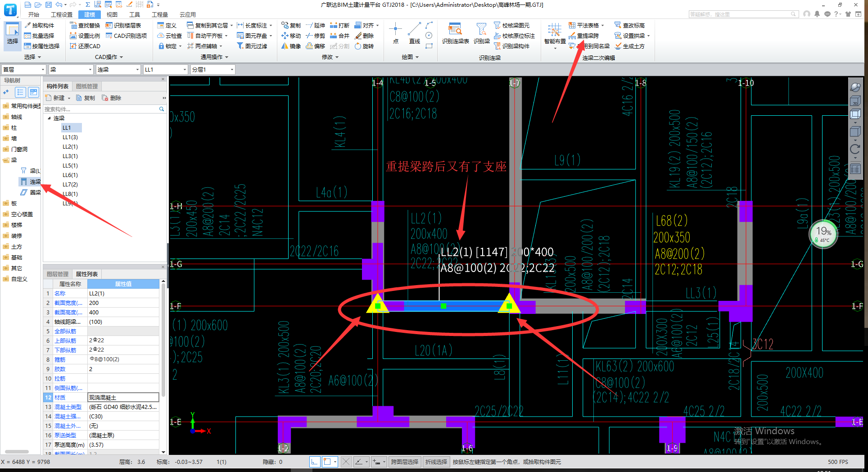Click the 箍筋 property name
868x472 pixels.
tap(60, 359)
